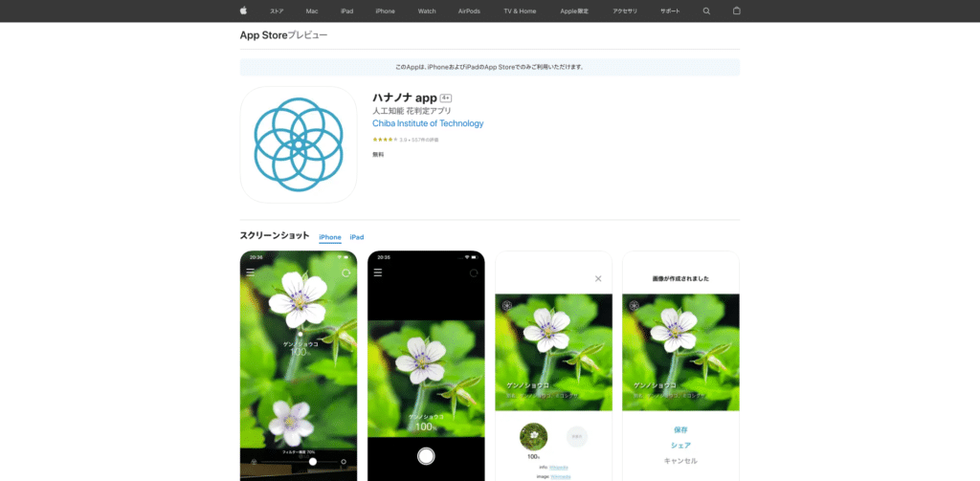Open the fourth screenshot 画像が作成されました
This screenshot has height=481, width=980.
681,366
